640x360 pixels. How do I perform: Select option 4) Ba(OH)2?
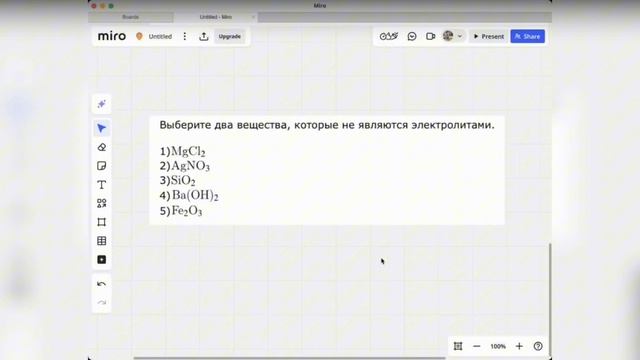189,195
